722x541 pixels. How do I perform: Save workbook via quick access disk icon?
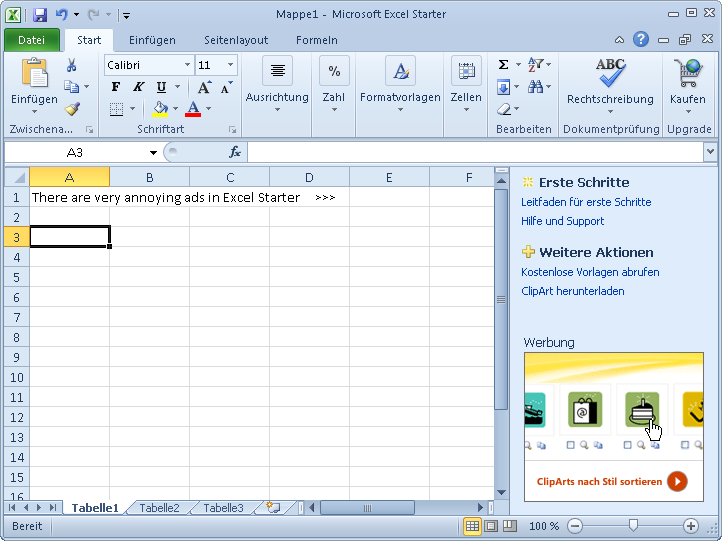point(40,15)
